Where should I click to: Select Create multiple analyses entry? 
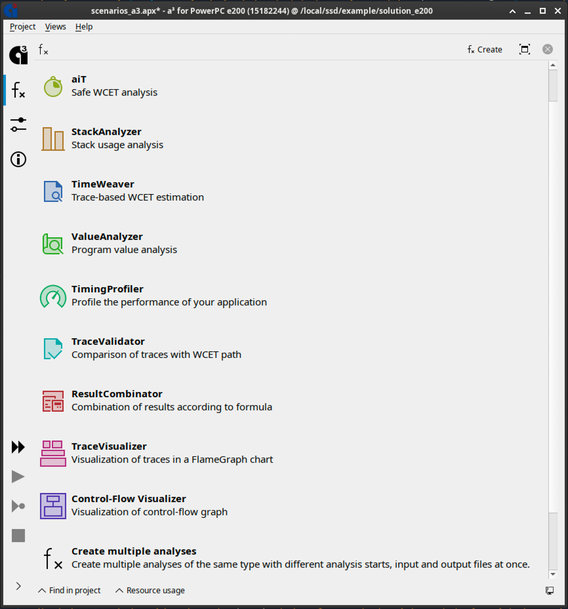291,558
